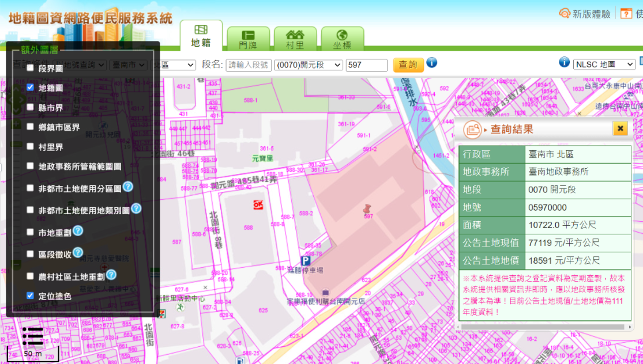Click the 0070 開元段 value cell
The height and width of the screenshot is (364, 643).
(578, 190)
